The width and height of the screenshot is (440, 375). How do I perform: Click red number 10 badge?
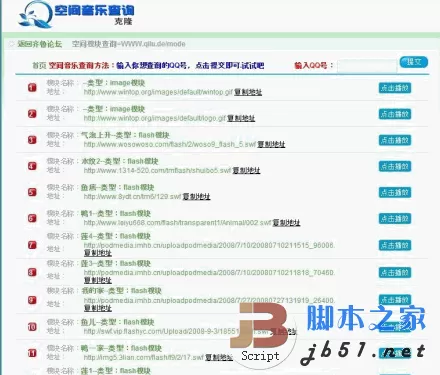pos(32,327)
